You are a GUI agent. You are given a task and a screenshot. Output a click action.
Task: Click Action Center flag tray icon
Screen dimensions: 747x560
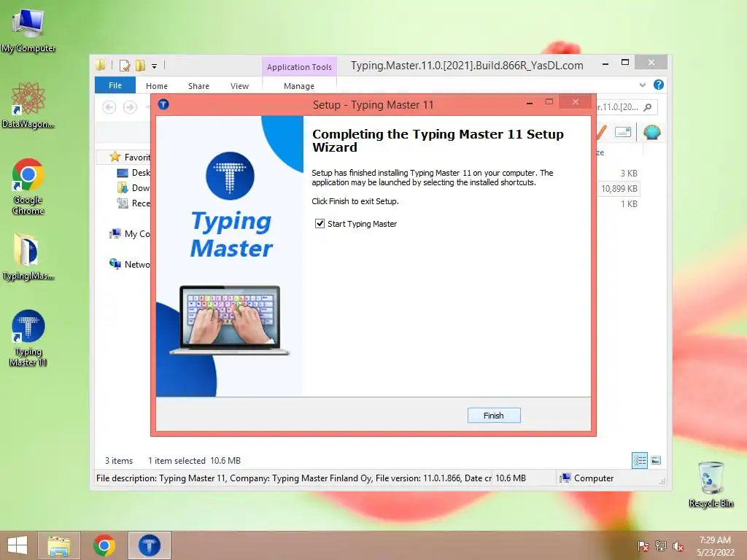[643, 546]
